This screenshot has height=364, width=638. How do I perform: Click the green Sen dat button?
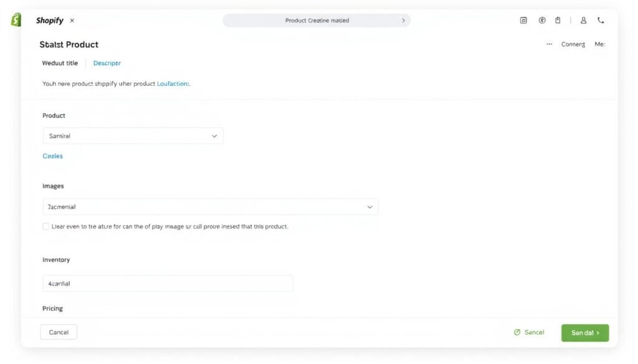click(x=584, y=332)
